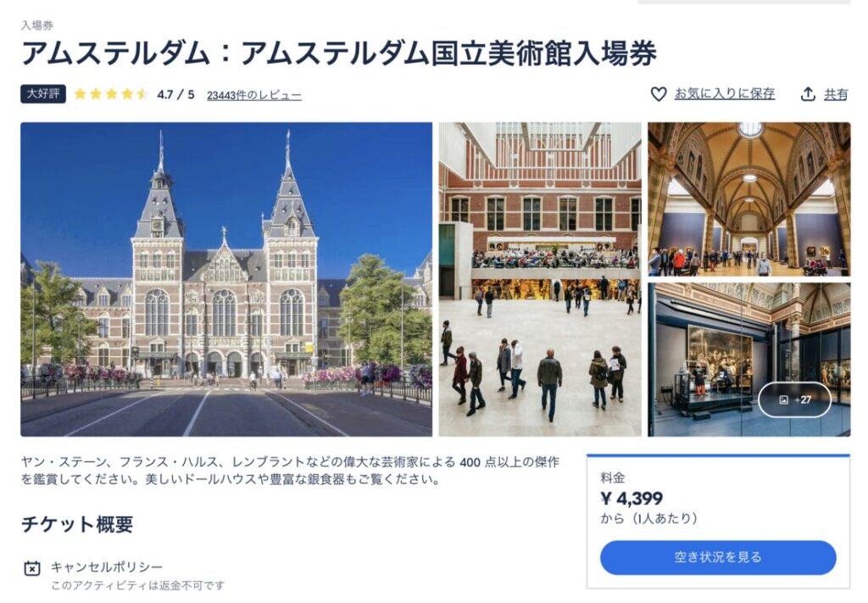Screen dimensions: 868x603
Task: Open the main Rijksmuseum exterior photo
Action: click(226, 279)
